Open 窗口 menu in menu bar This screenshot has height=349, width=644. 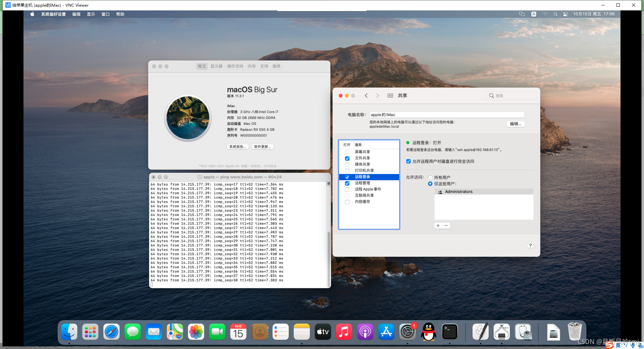point(105,14)
